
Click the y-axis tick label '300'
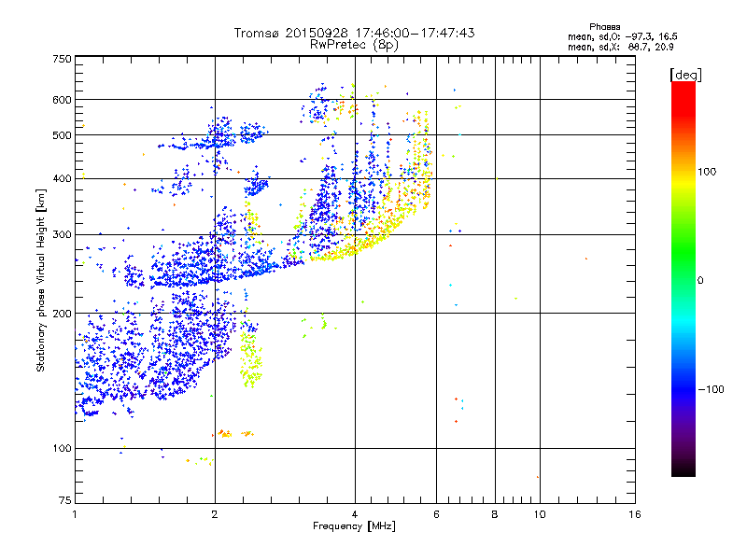click(x=62, y=234)
